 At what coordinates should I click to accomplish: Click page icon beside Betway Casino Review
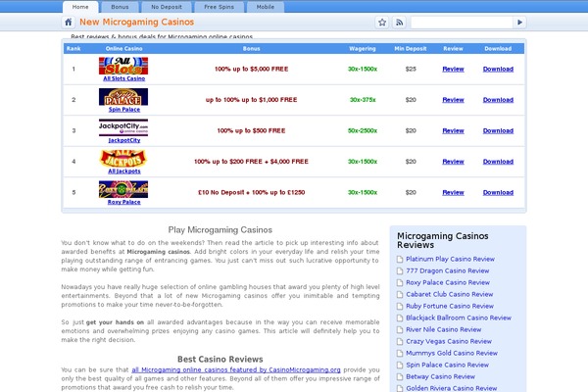400,377
